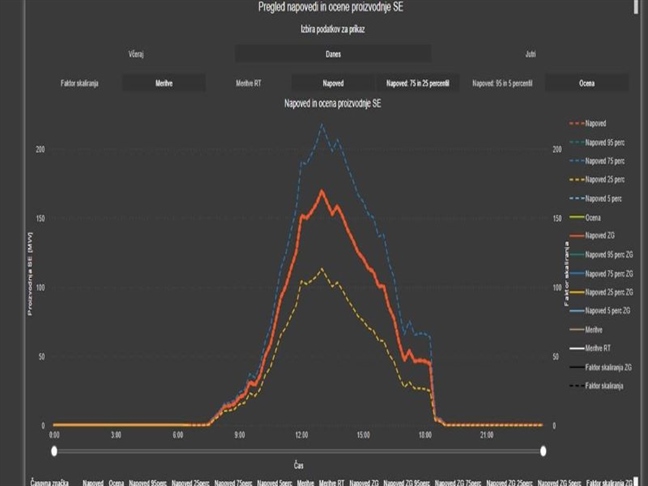Toggle Napoved 25 perc legend entry
The height and width of the screenshot is (486, 648).
(x=597, y=179)
